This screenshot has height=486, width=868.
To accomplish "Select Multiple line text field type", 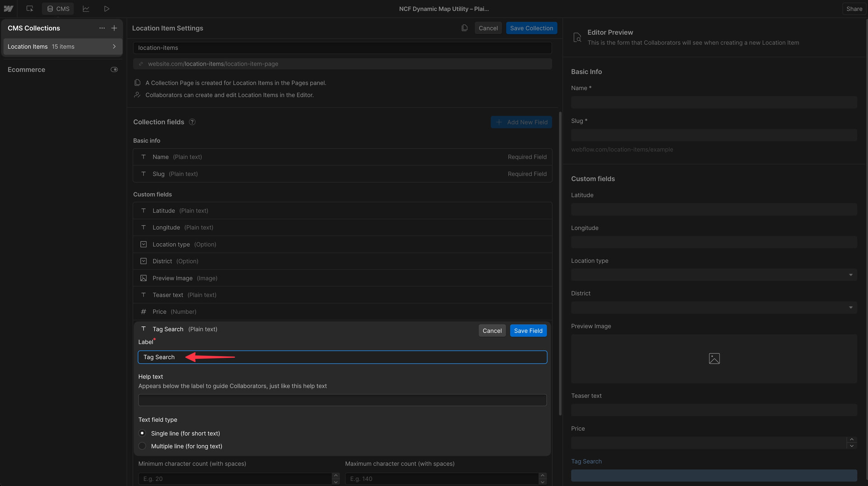I will point(142,446).
